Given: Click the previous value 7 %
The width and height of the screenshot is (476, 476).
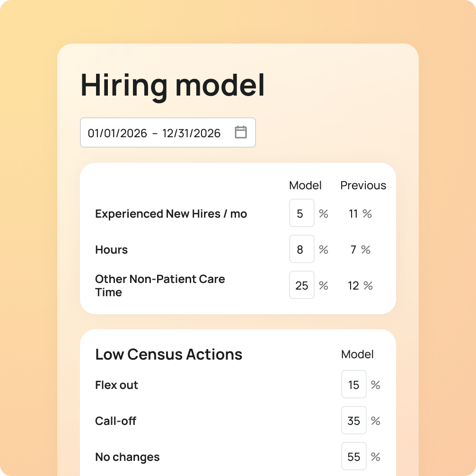Looking at the screenshot, I should [x=360, y=249].
